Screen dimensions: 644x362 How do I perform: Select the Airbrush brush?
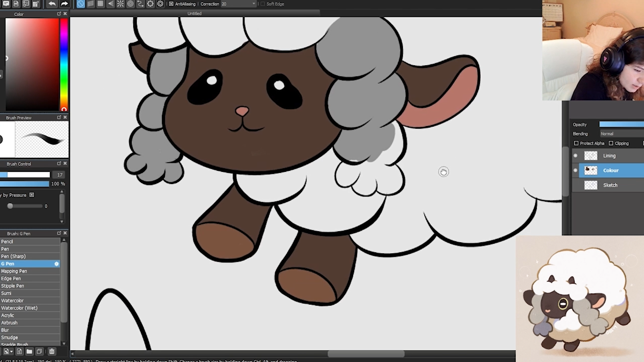tap(30, 323)
